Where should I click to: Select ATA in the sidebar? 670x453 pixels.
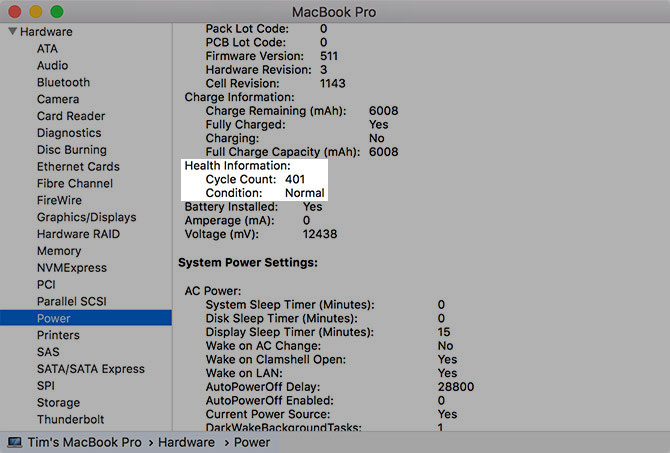click(47, 49)
